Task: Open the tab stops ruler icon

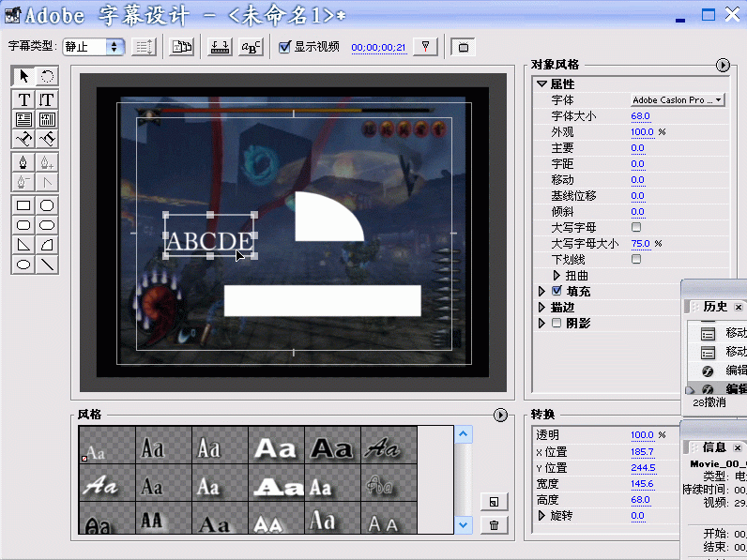Action: (x=220, y=47)
